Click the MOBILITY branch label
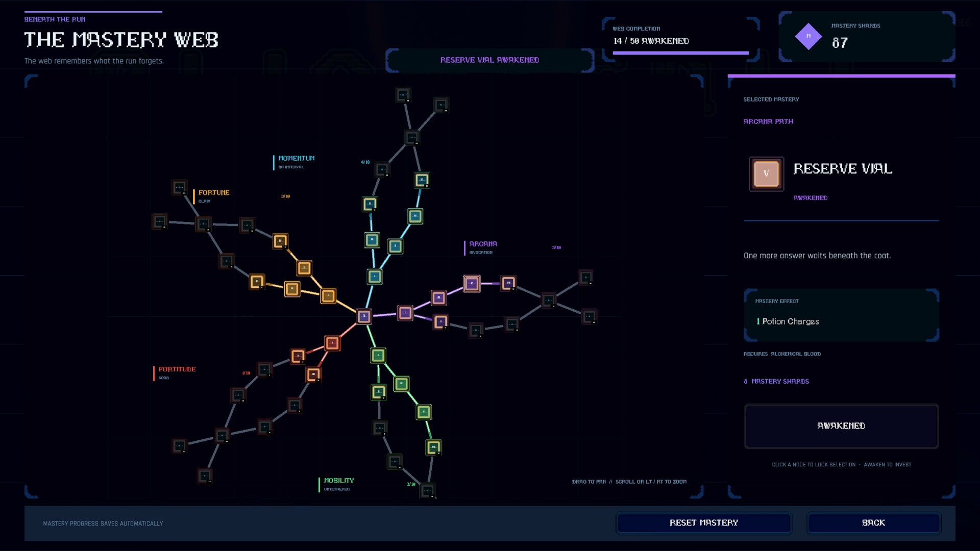Screen dimensions: 980x551 [339, 481]
